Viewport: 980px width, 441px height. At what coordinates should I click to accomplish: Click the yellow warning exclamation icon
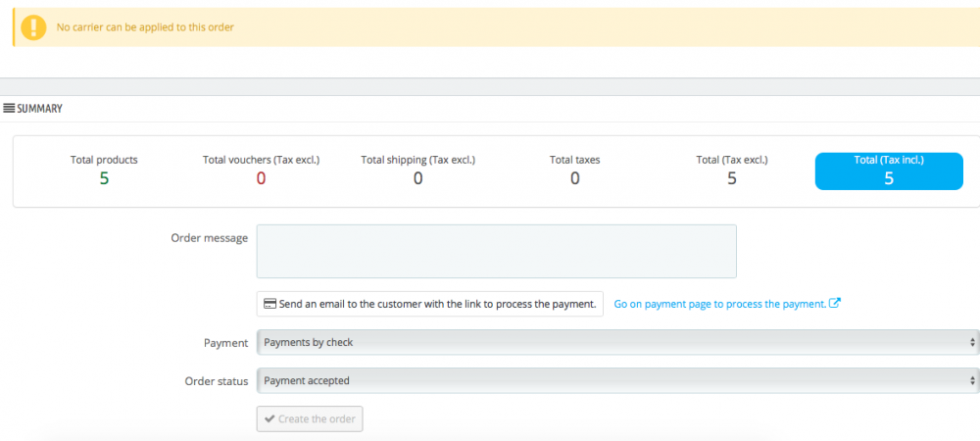coord(31,26)
